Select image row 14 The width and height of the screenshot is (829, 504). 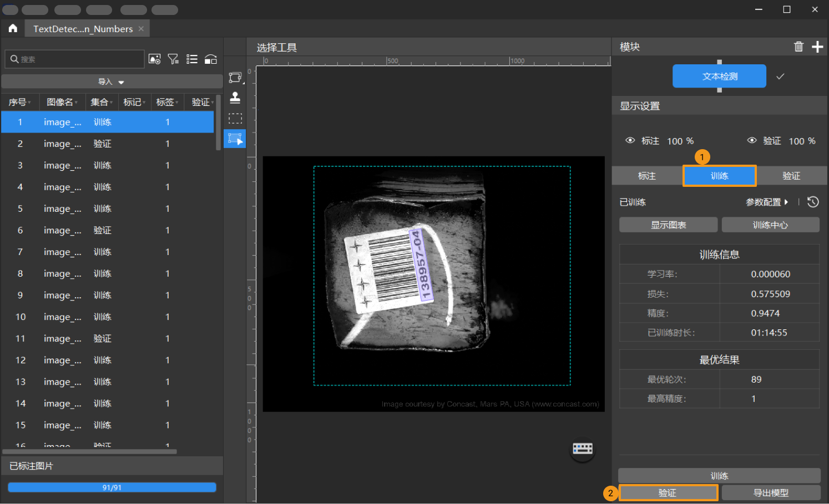108,403
